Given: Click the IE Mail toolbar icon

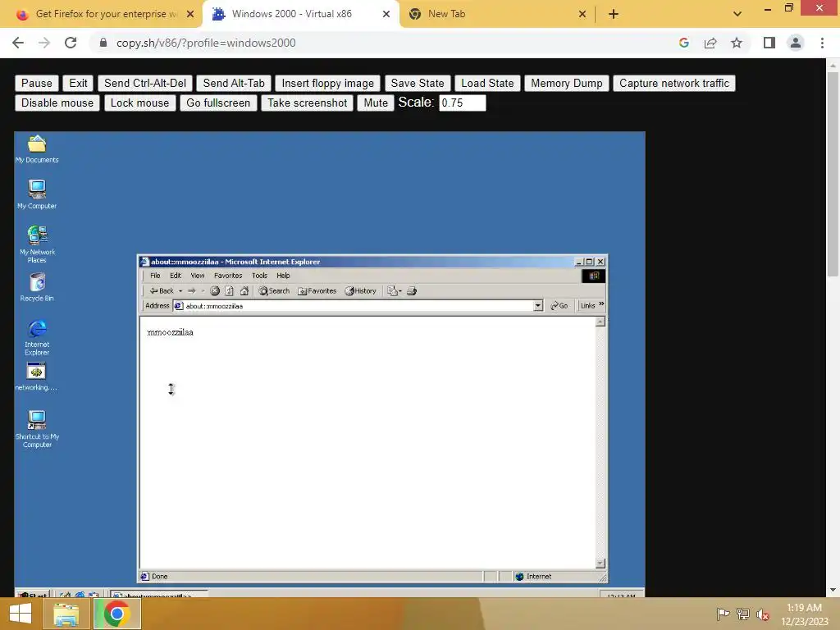Looking at the screenshot, I should 393,291.
